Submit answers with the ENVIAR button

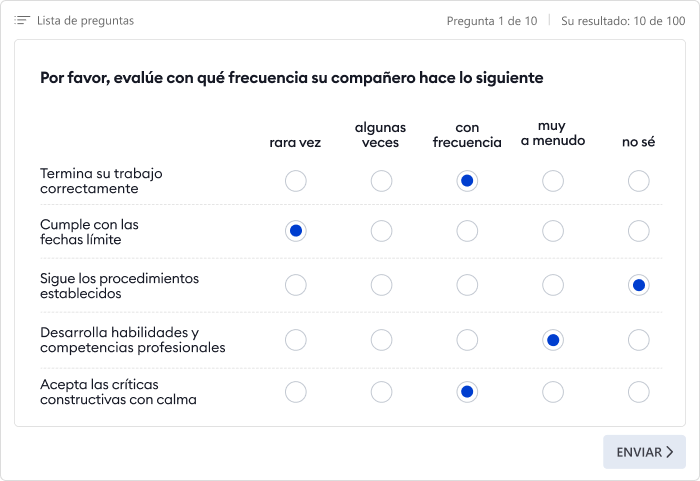coord(643,452)
